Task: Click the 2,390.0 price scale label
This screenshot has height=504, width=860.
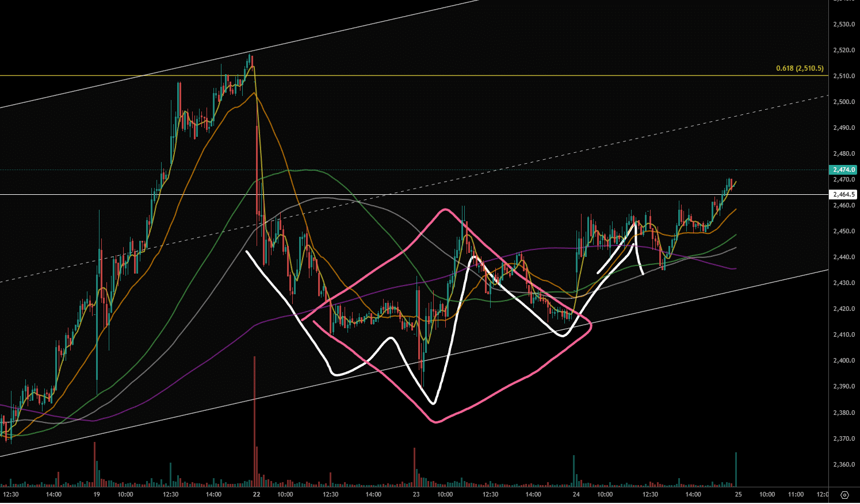Action: coord(844,386)
